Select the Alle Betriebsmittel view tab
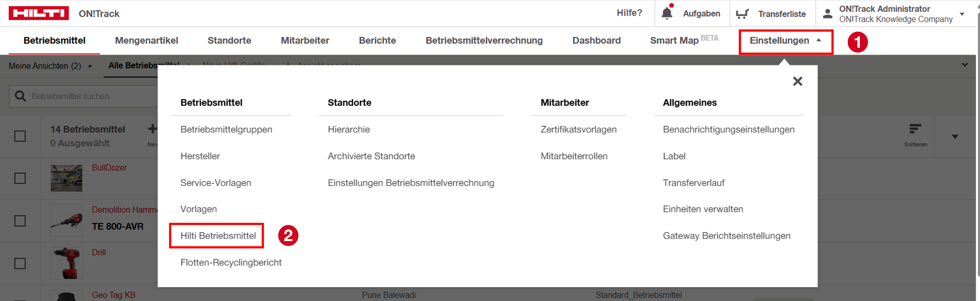The height and width of the screenshot is (301, 980). (144, 66)
